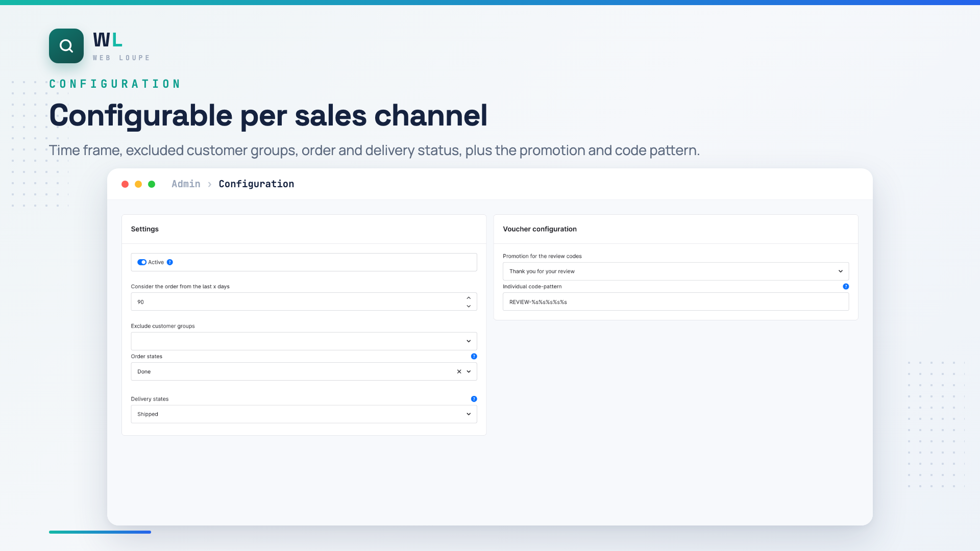Toggle the Active switch off
The image size is (980, 551).
[142, 262]
